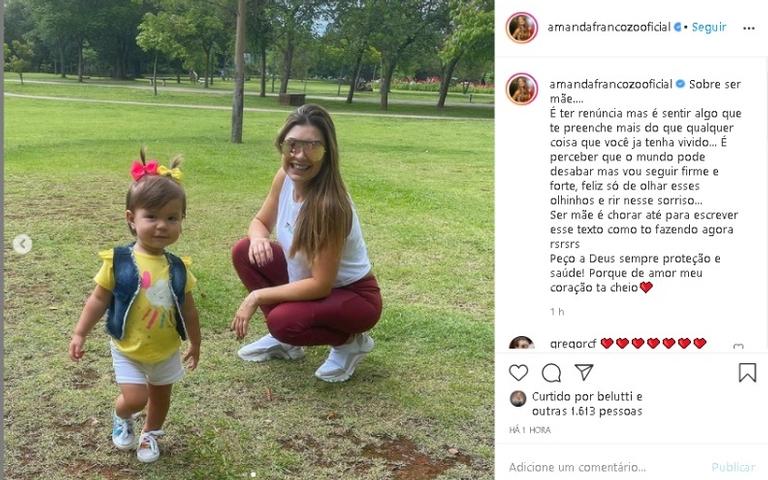Viewport: 768px width, 480px height.
Task: Click gregorcf's comment avatar
Action: [x=522, y=342]
